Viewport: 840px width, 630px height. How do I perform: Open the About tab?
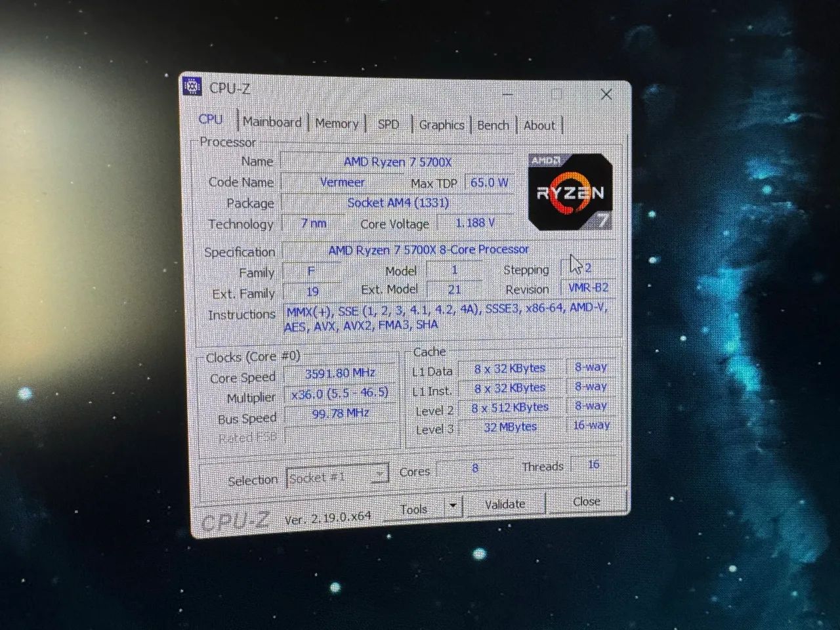539,125
